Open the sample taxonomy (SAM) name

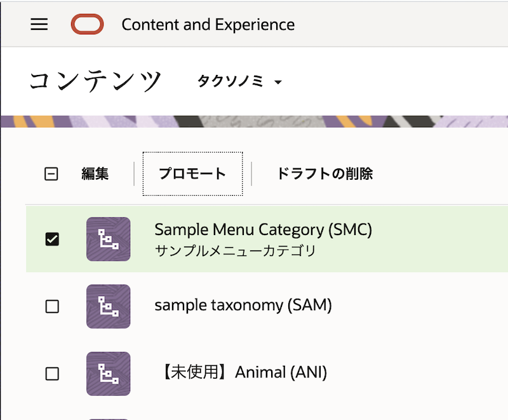pyautogui.click(x=243, y=306)
